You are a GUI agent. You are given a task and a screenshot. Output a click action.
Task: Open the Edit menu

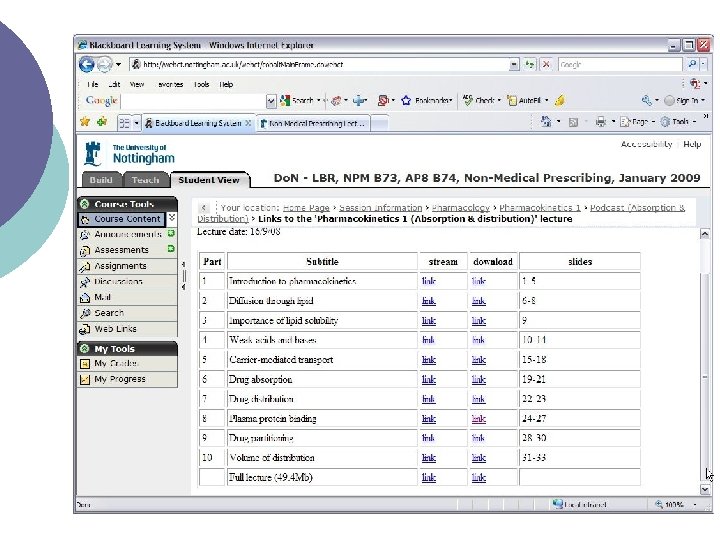(x=114, y=84)
